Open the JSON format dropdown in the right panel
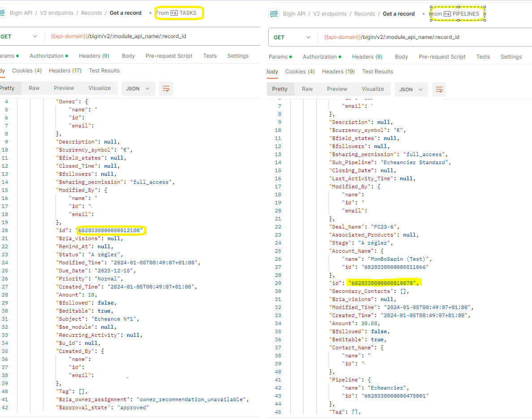The height and width of the screenshot is (420, 532). point(411,89)
